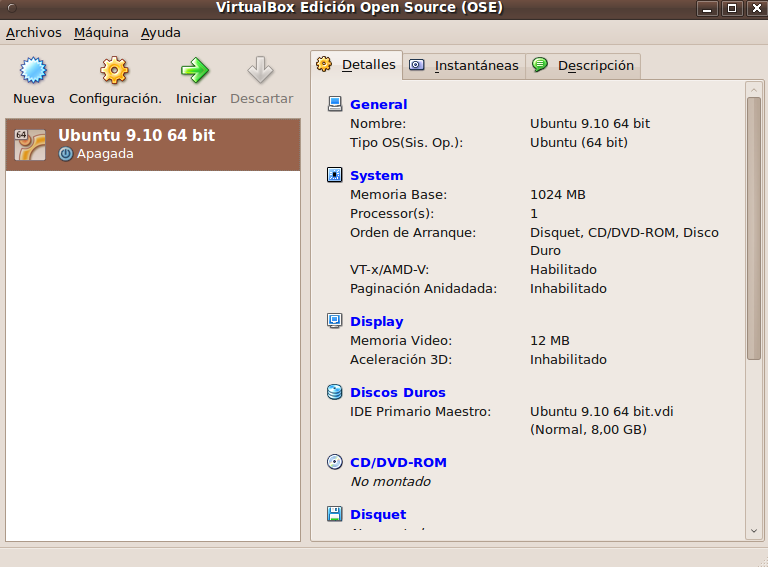Close the VirtualBox window
768x567 pixels.
(x=757, y=8)
